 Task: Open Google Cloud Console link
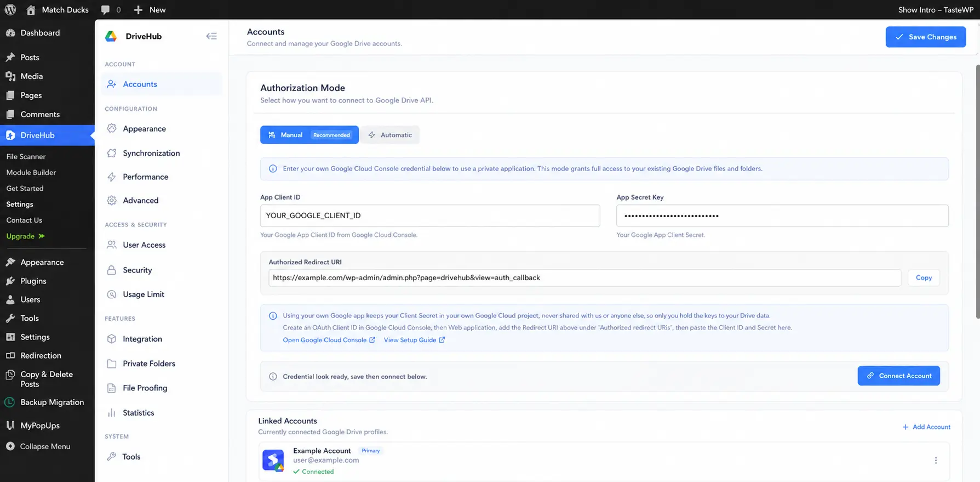pos(329,340)
